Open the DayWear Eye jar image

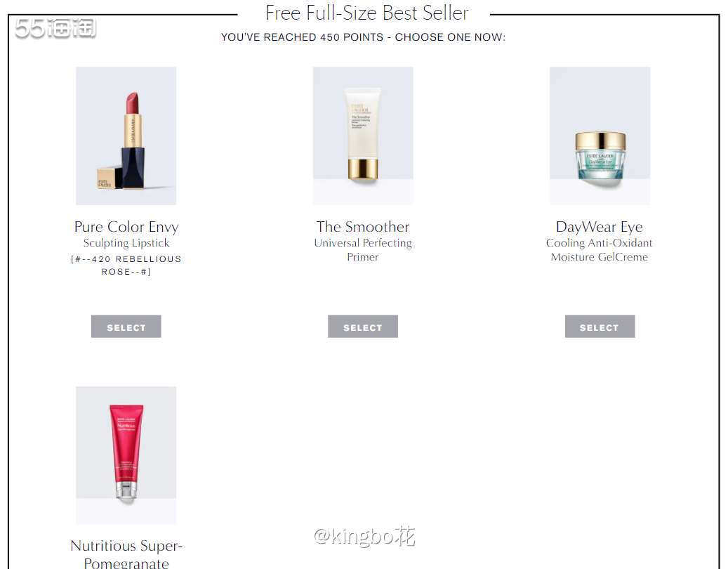[600, 136]
